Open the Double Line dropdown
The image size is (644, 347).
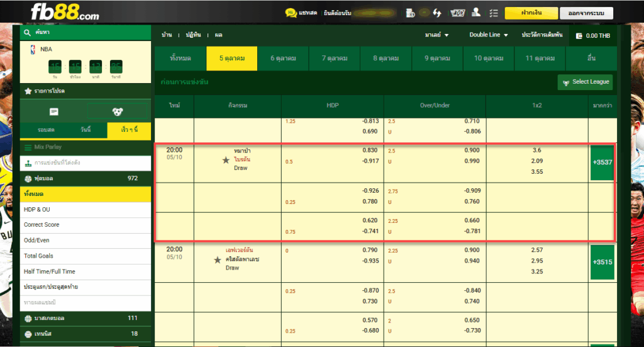489,35
